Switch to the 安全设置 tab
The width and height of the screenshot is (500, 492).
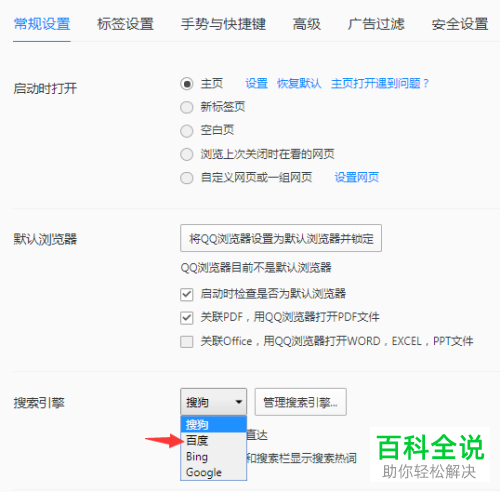click(x=460, y=24)
